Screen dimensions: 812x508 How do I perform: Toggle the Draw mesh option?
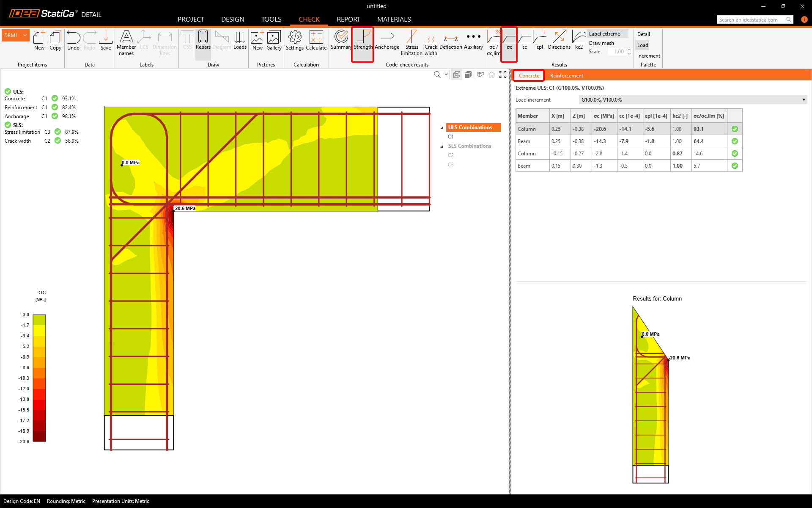click(601, 43)
